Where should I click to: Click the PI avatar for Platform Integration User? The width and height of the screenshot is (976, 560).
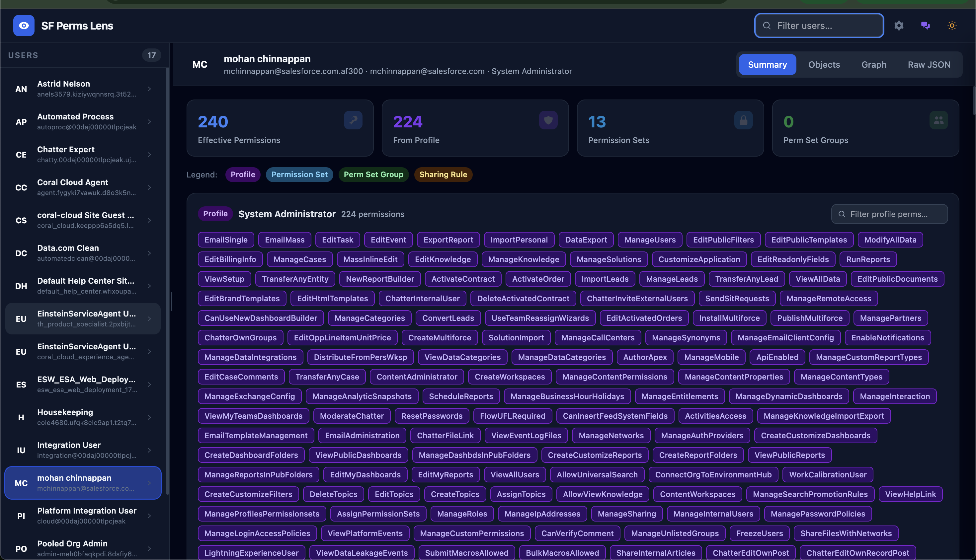pos(21,516)
